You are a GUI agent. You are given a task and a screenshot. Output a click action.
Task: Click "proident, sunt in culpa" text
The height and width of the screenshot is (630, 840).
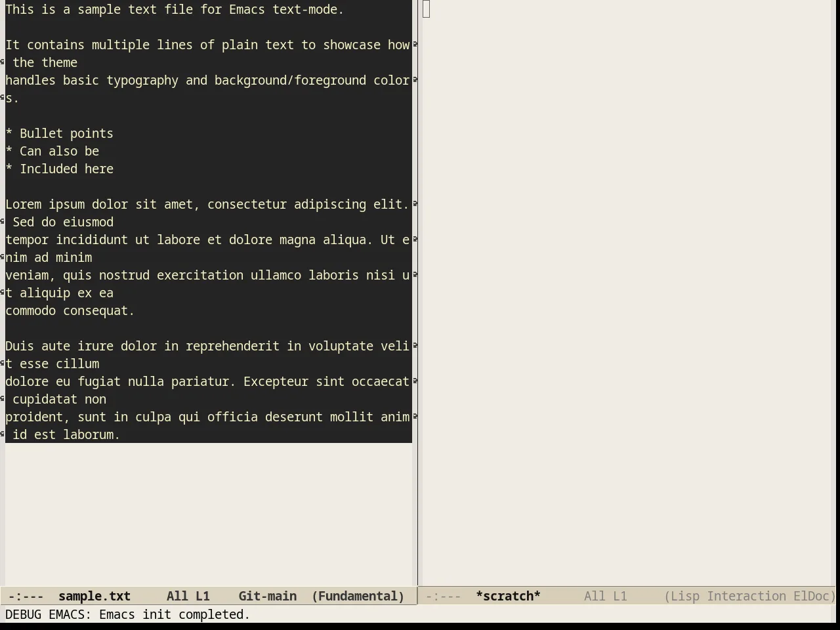click(88, 417)
